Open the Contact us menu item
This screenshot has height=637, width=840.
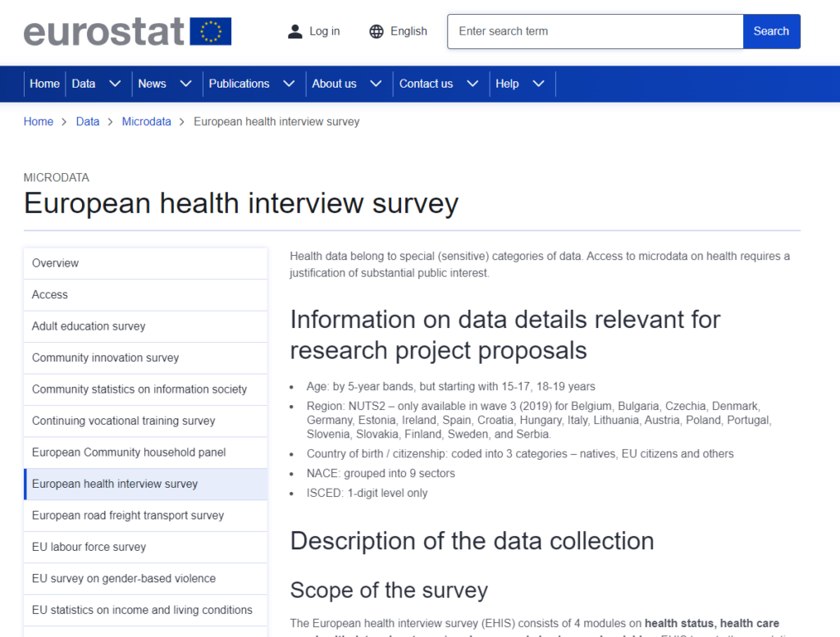point(426,84)
